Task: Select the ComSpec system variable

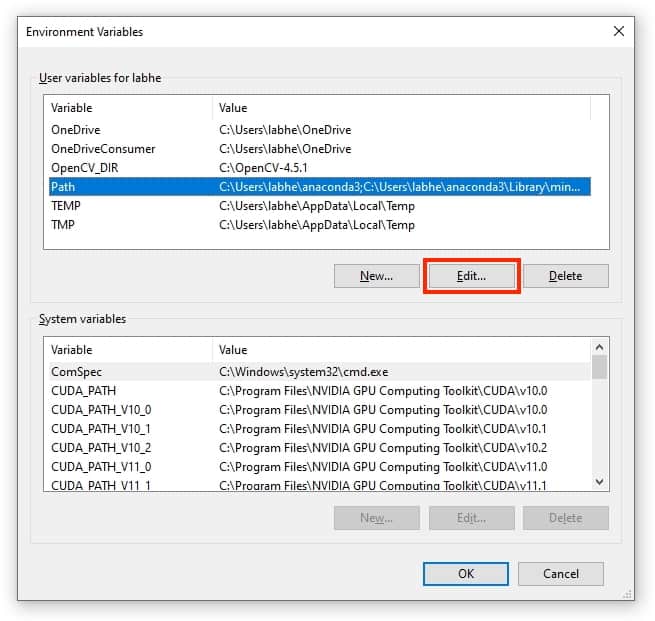Action: coord(320,372)
